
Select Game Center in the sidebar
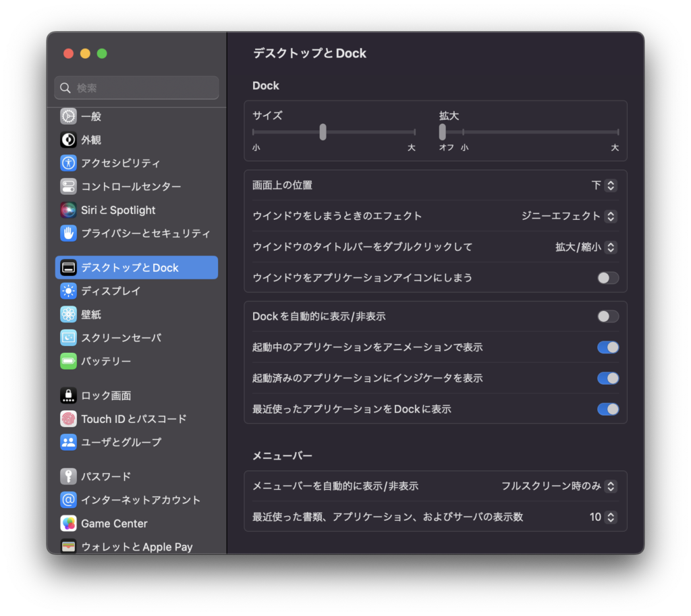[136, 523]
